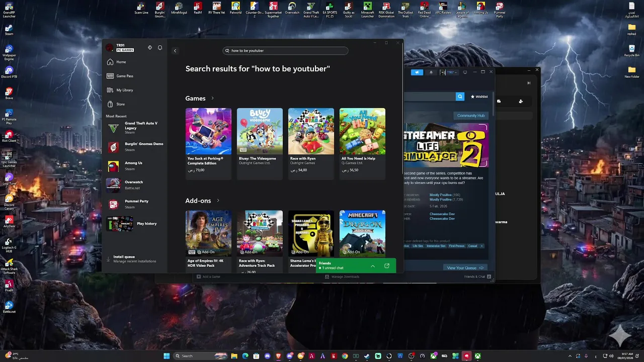Open the Among Us desktop shortcut
This screenshot has height=362, width=644.
point(481,8)
